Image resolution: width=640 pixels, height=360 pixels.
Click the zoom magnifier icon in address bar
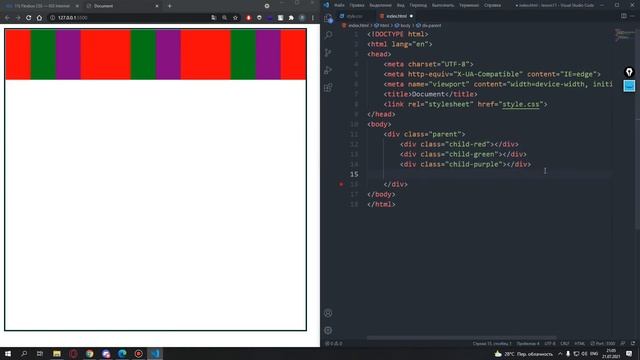pyautogui.click(x=224, y=18)
